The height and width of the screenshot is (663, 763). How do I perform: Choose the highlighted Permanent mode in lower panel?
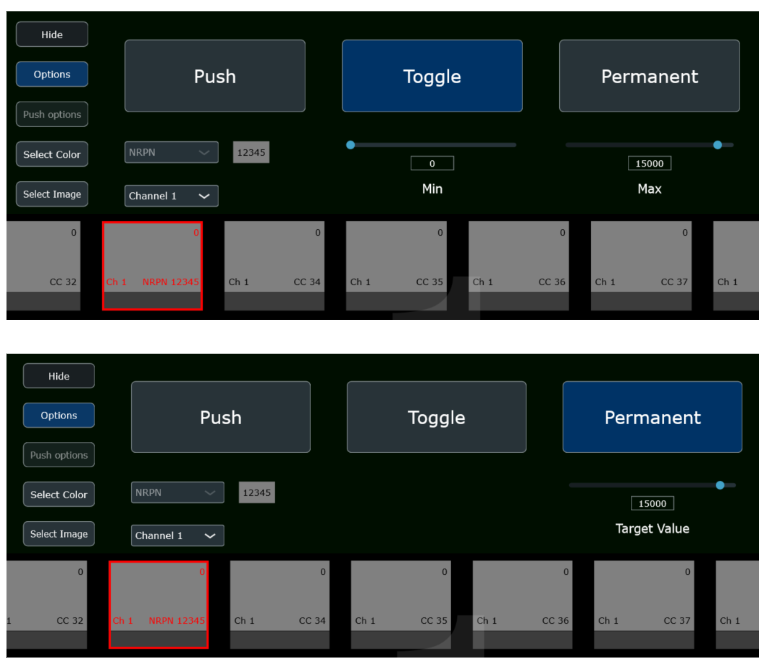[652, 418]
